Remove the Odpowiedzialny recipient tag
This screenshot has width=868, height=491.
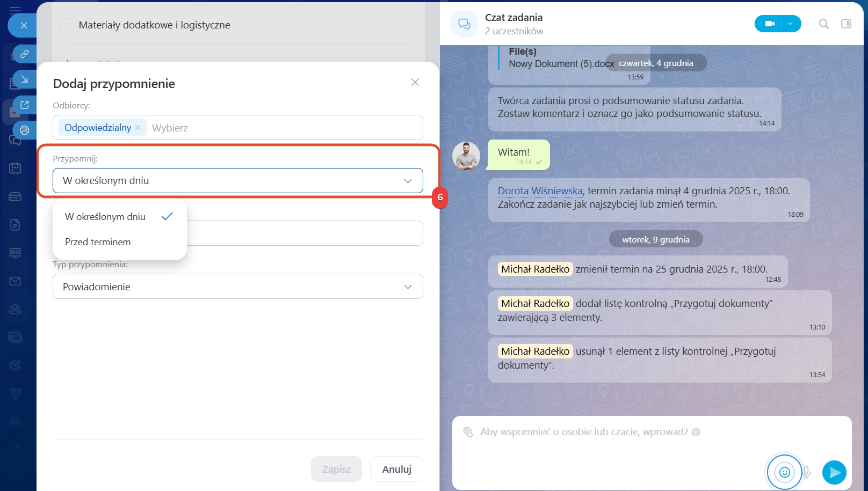[138, 128]
